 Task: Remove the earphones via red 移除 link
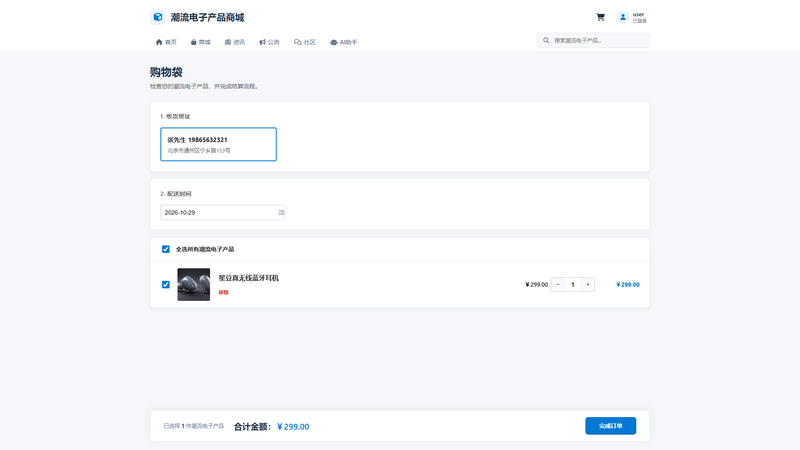(x=223, y=292)
